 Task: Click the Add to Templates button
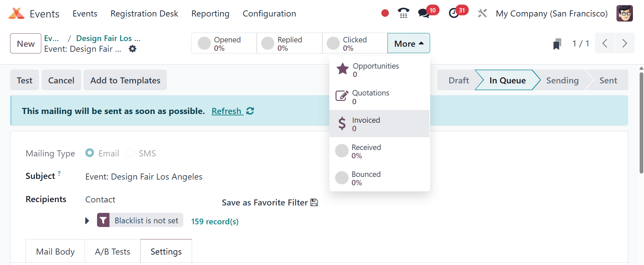[125, 80]
